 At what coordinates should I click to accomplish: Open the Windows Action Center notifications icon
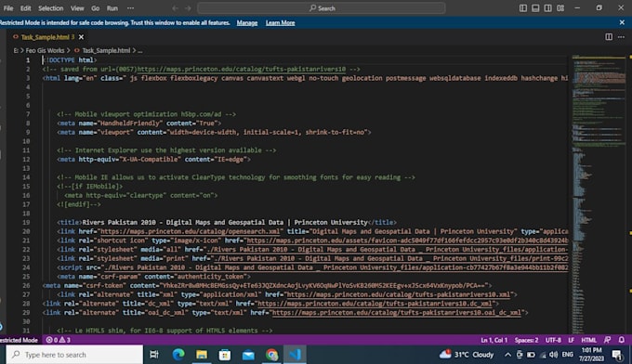617,355
